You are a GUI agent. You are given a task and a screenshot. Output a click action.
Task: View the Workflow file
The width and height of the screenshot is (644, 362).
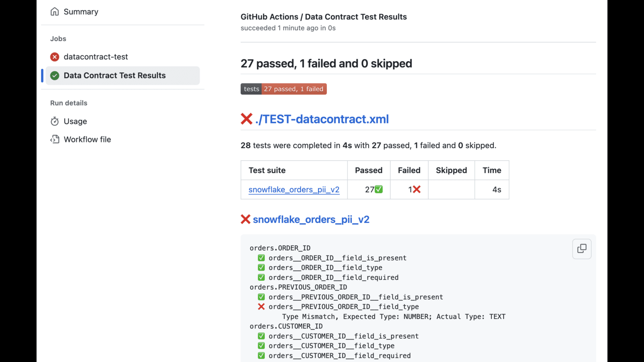click(87, 140)
